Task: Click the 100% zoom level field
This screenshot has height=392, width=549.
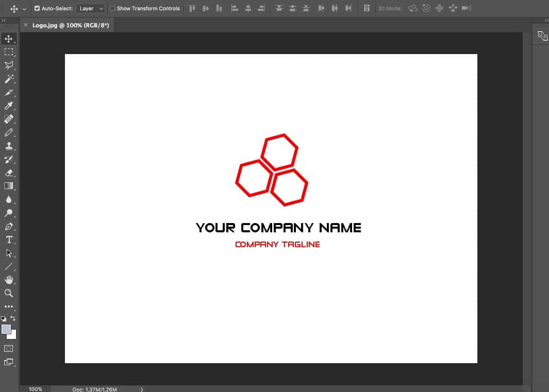Action: 35,389
